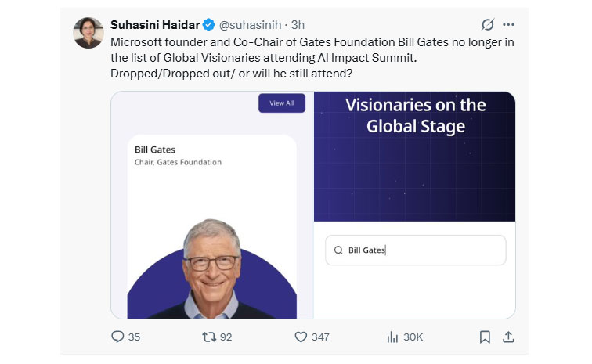
Task: Click the share upload icon
Action: point(508,337)
